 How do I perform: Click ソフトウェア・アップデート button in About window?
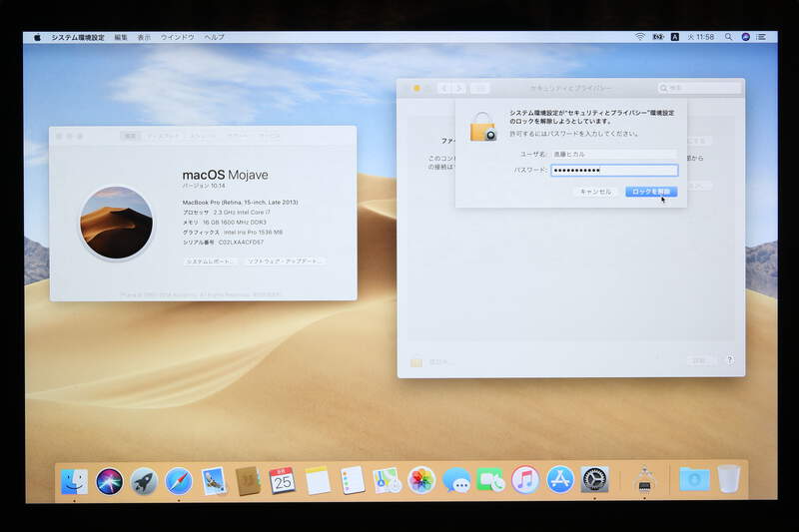(284, 262)
